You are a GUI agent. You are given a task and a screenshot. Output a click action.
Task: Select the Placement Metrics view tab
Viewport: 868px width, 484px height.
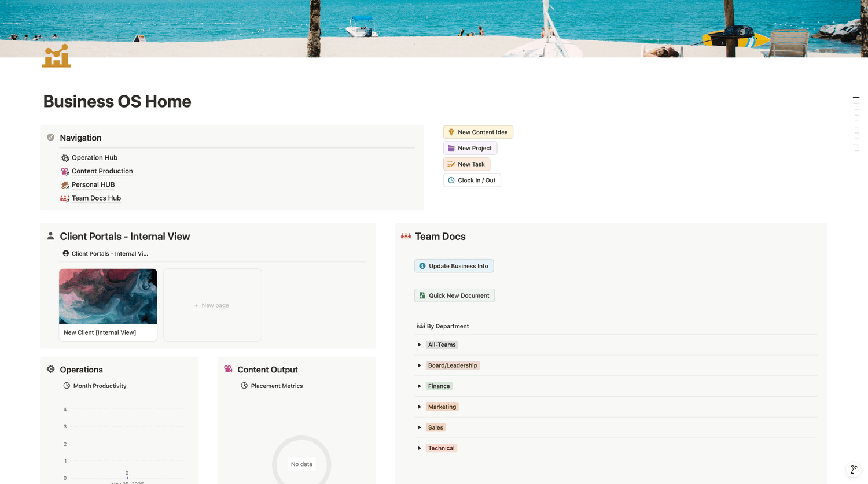(272, 386)
